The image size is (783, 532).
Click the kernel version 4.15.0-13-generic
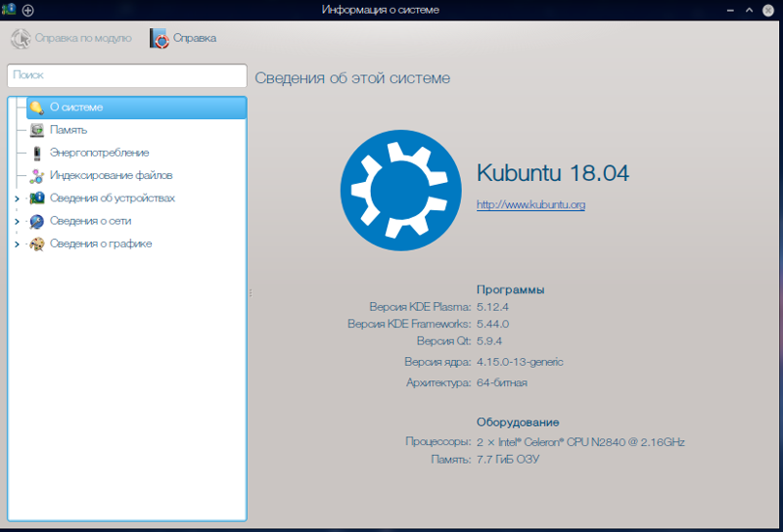[x=520, y=362]
